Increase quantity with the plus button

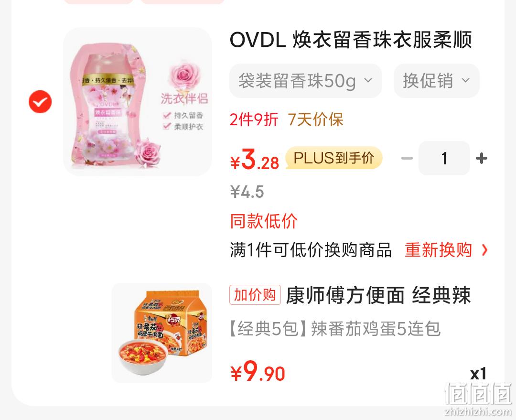click(482, 158)
